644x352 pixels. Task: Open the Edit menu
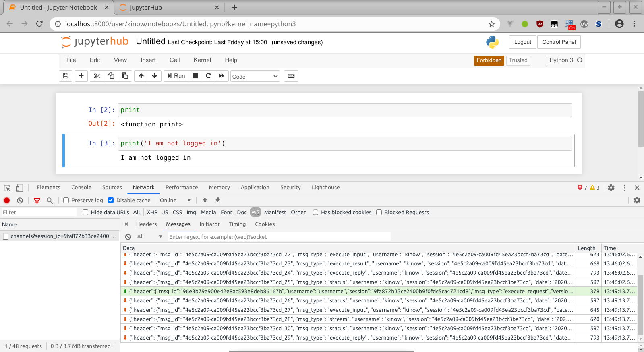tap(95, 60)
